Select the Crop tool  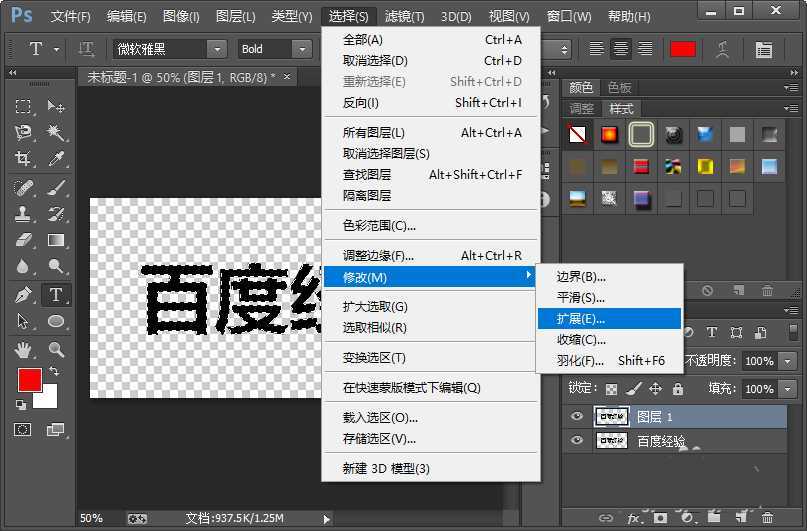tap(24, 159)
